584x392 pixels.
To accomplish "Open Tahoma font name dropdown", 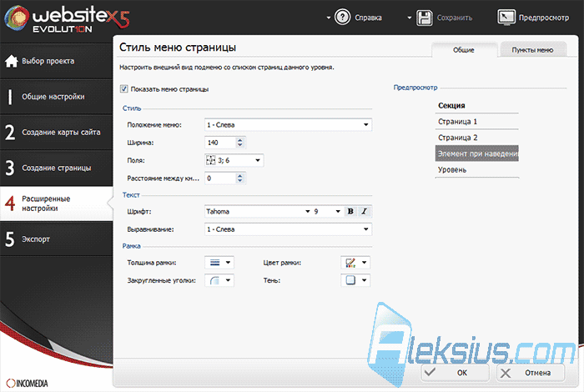I will tap(258, 212).
